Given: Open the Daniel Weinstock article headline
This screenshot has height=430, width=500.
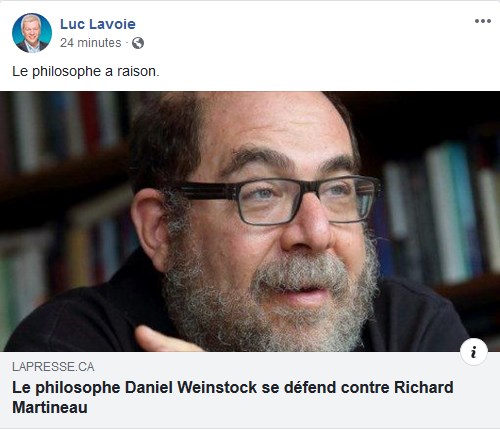Looking at the screenshot, I should pos(233,397).
